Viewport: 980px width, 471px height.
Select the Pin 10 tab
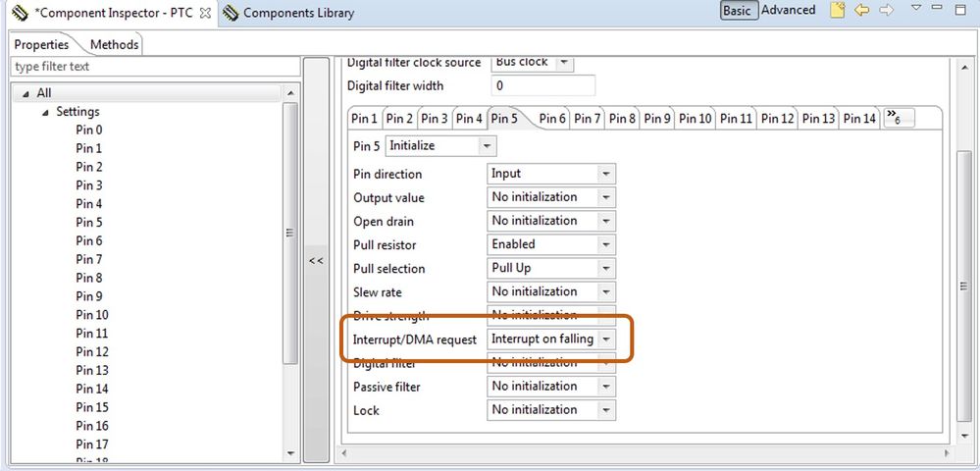pyautogui.click(x=695, y=118)
